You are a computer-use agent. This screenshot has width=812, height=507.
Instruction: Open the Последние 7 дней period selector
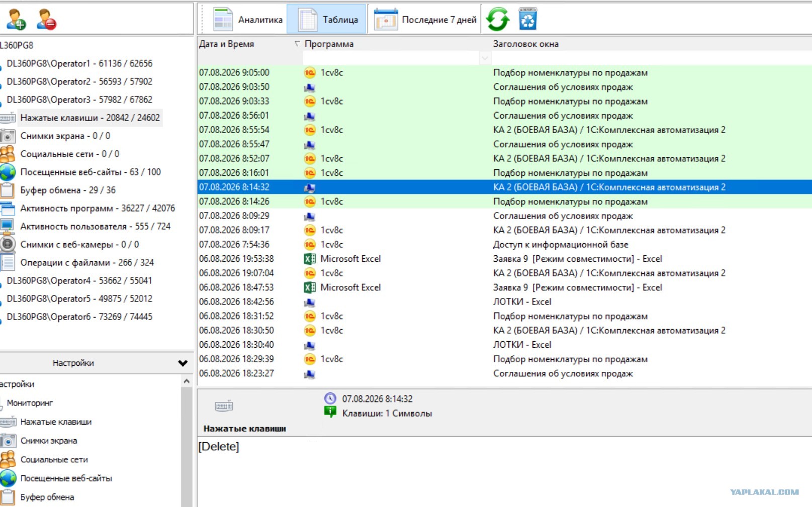click(425, 20)
